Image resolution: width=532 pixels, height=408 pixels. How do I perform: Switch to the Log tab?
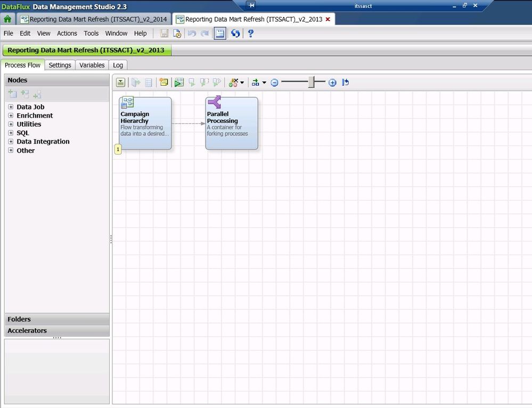[x=118, y=65]
